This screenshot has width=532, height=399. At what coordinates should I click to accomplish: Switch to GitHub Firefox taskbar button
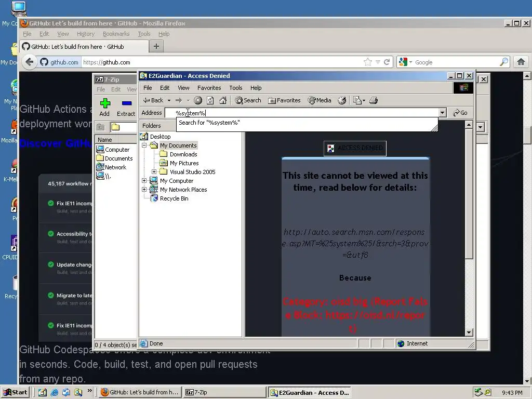(x=140, y=392)
